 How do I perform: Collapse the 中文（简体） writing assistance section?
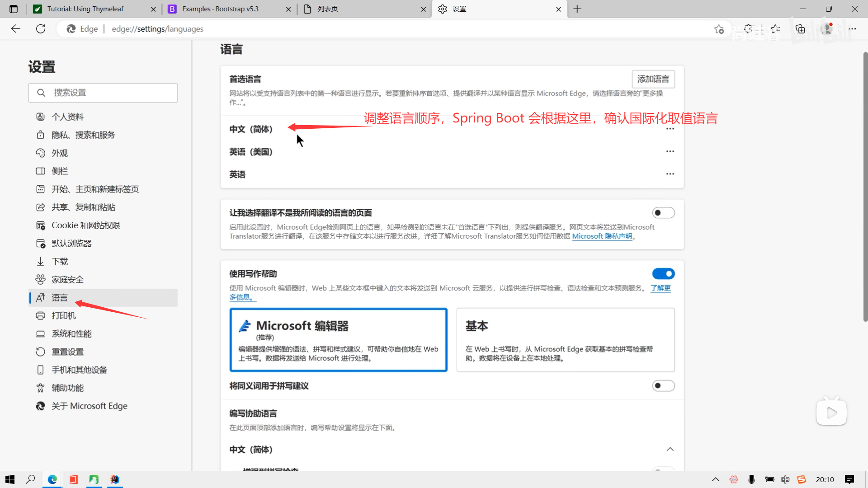click(670, 449)
